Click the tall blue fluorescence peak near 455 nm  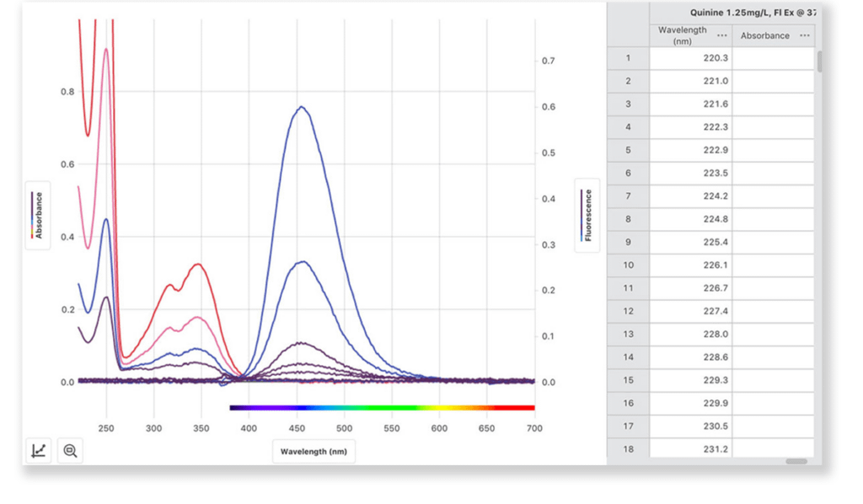(301, 108)
